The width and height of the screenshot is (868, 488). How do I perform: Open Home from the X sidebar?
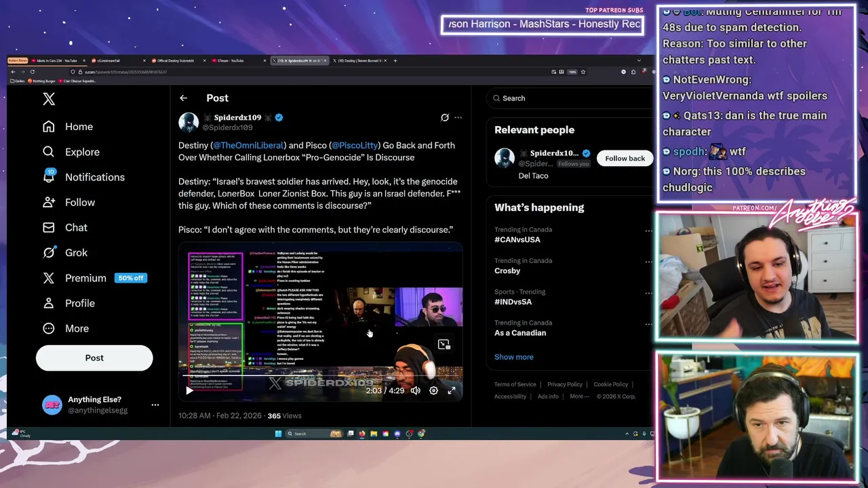click(x=68, y=127)
